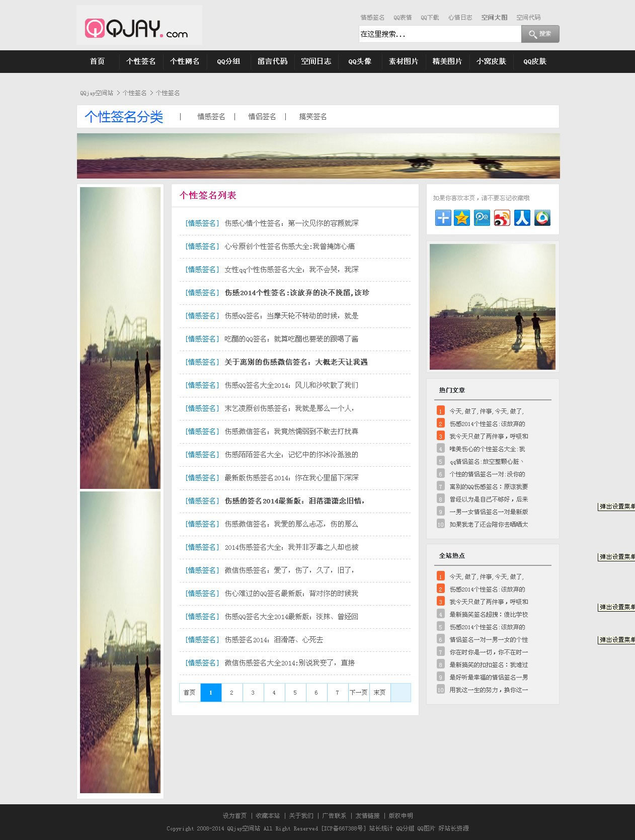The height and width of the screenshot is (840, 635).
Task: Focus the 在这里搜索 search input field
Action: pos(440,34)
